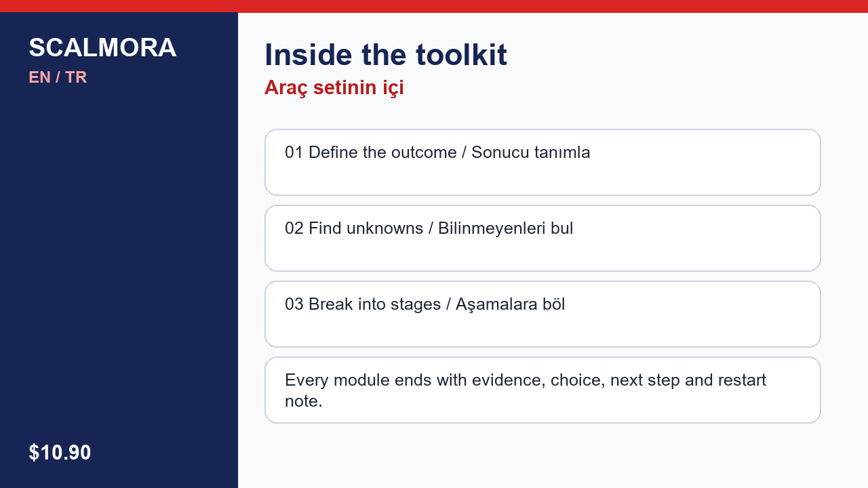Click the number 01 in first card
868x488 pixels.
[294, 152]
